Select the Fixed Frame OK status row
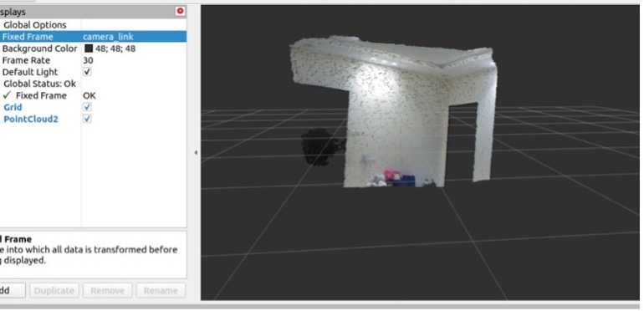Screen dimensions: 644x311 pos(93,95)
